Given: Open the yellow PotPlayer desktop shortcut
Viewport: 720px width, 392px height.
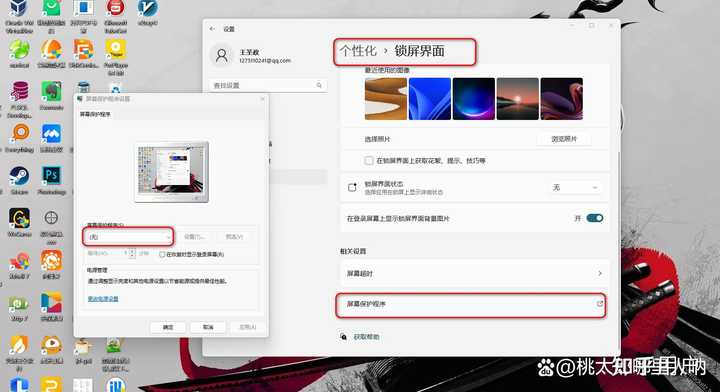Looking at the screenshot, I should tap(116, 50).
